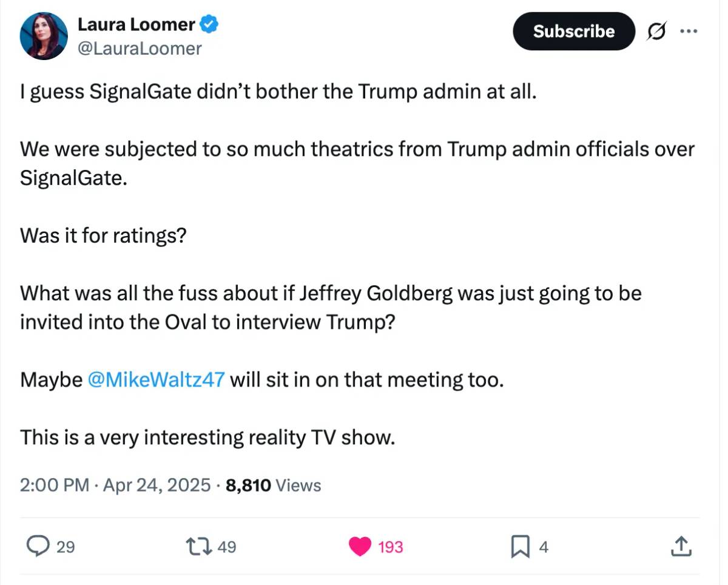Open the share upload-arrow icon

click(680, 547)
